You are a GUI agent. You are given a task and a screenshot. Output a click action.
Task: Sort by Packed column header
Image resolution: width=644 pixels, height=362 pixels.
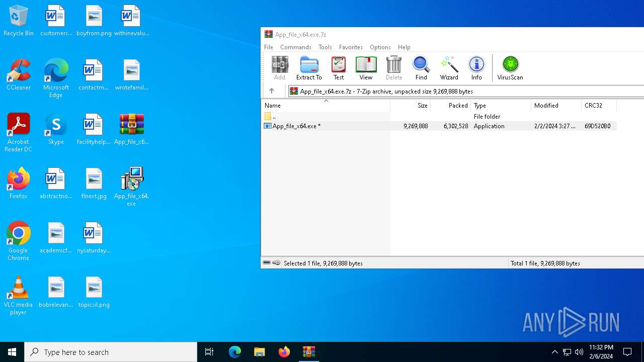click(451, 106)
